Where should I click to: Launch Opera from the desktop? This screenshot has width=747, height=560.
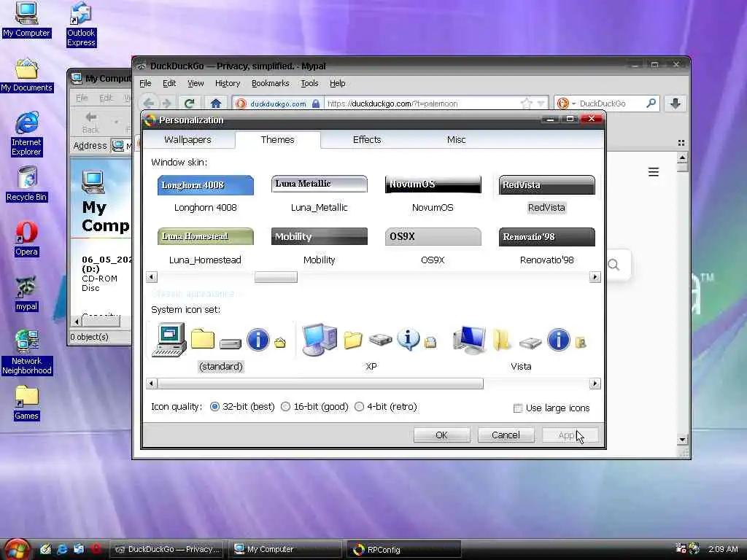pyautogui.click(x=26, y=239)
